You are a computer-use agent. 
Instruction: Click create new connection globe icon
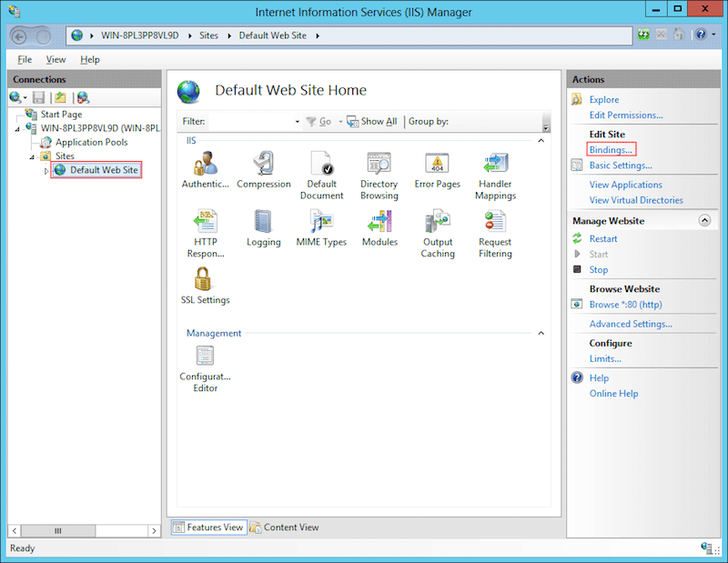coord(15,97)
